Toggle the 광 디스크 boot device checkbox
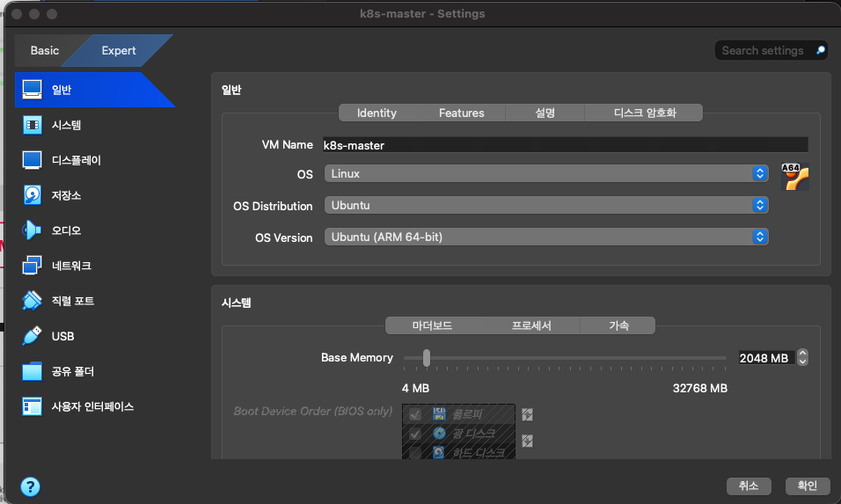Viewport: 841px width, 504px height. coord(415,434)
